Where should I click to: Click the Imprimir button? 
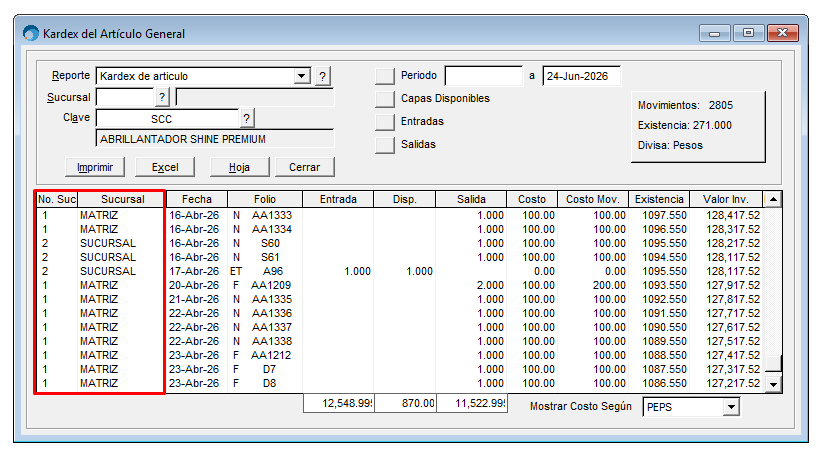95,168
